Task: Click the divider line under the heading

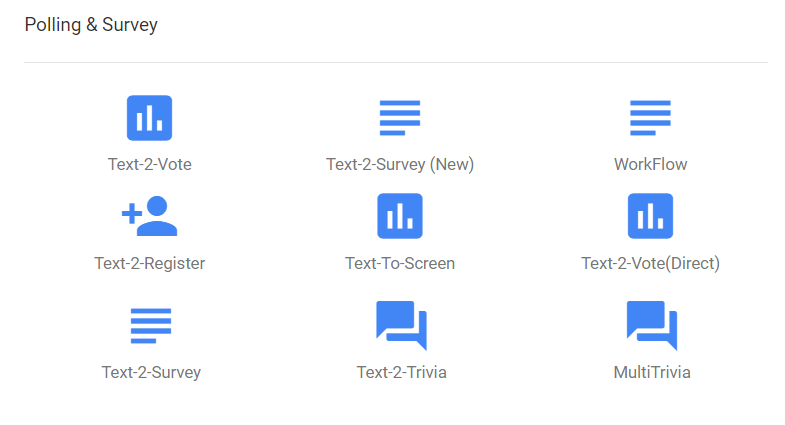Action: [395, 62]
